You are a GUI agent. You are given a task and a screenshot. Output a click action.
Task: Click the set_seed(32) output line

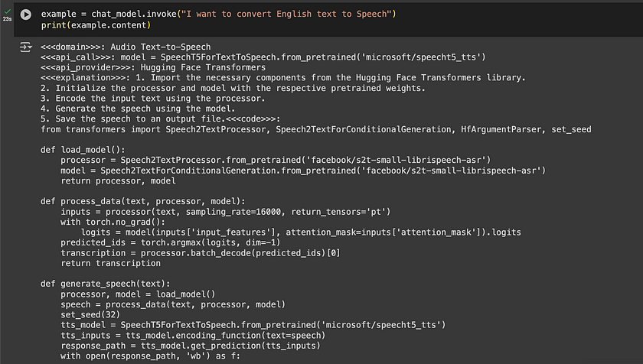[x=90, y=314]
